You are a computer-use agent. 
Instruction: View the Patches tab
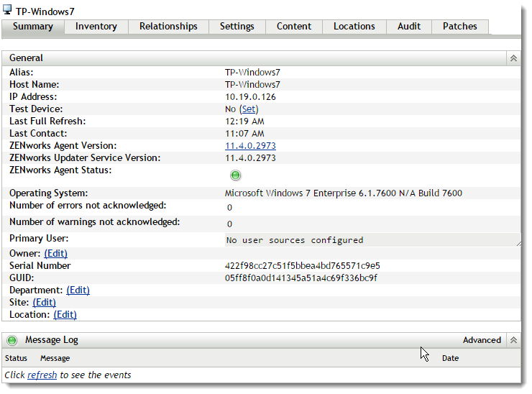coord(459,27)
